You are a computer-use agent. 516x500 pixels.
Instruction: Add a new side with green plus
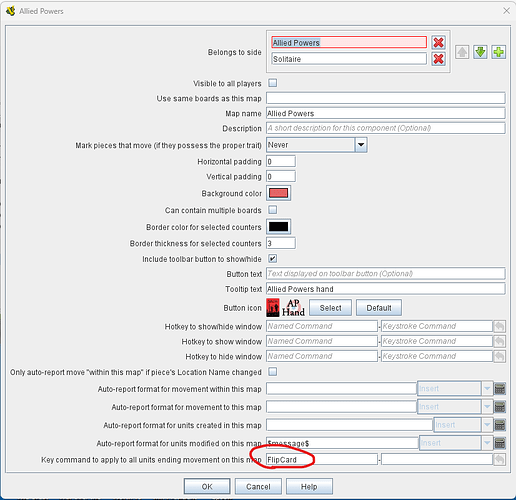tap(498, 52)
